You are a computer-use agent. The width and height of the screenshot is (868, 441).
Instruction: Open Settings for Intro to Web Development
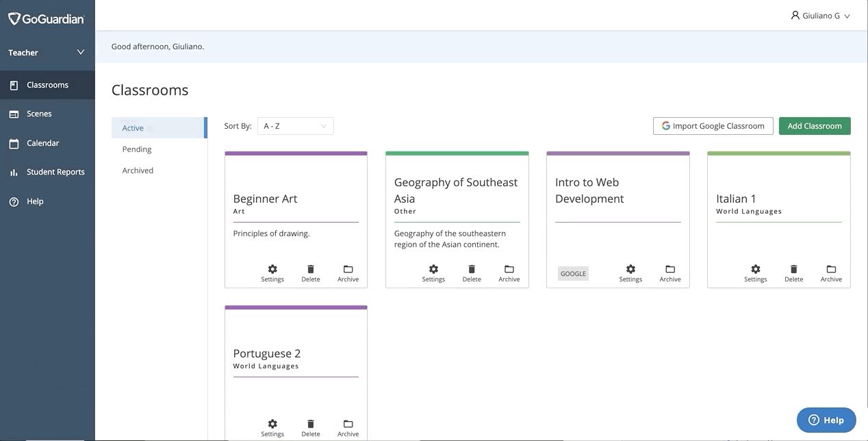630,273
